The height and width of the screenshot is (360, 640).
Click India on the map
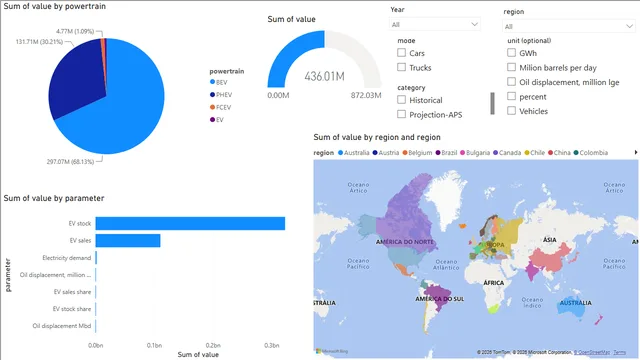(531, 271)
